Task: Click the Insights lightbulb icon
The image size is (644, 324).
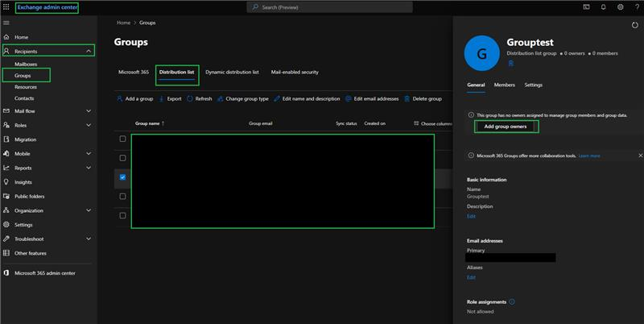Action: pos(6,181)
